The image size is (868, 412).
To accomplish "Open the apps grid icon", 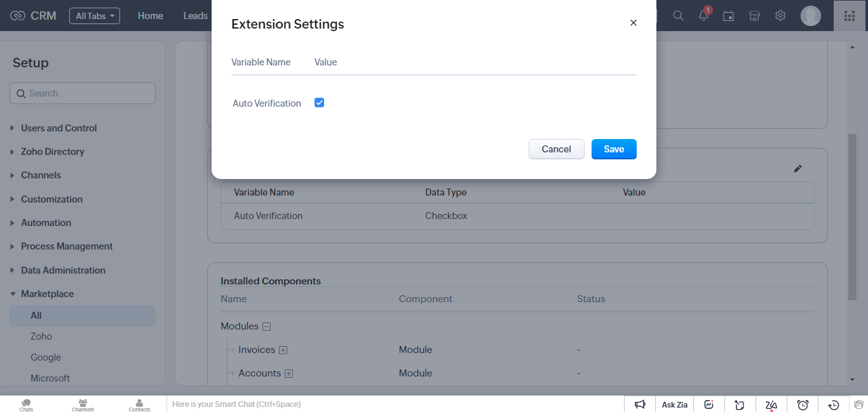I will tap(850, 16).
